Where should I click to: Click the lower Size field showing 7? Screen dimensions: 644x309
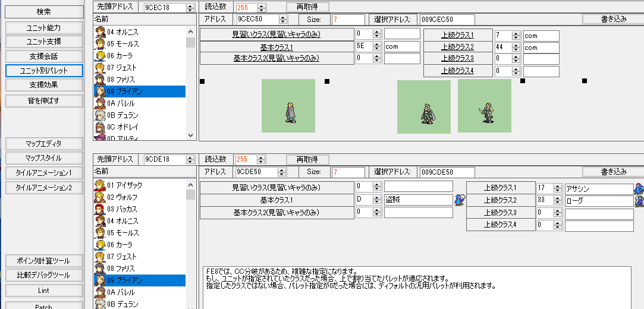click(348, 172)
